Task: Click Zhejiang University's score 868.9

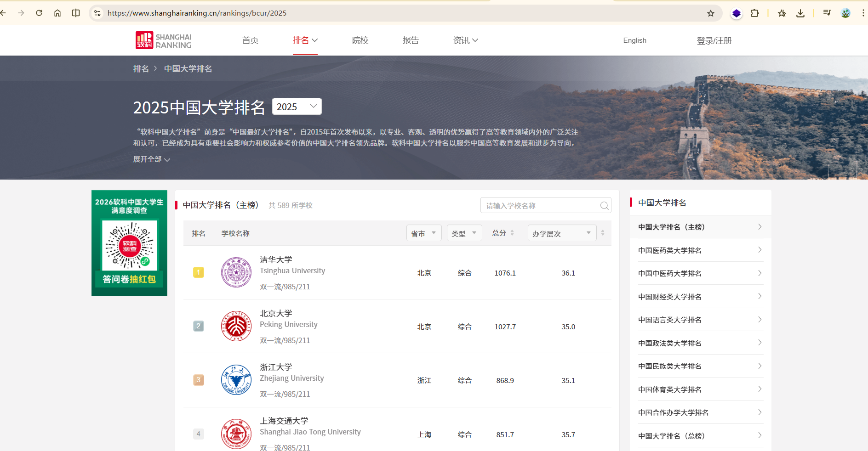Action: point(505,380)
